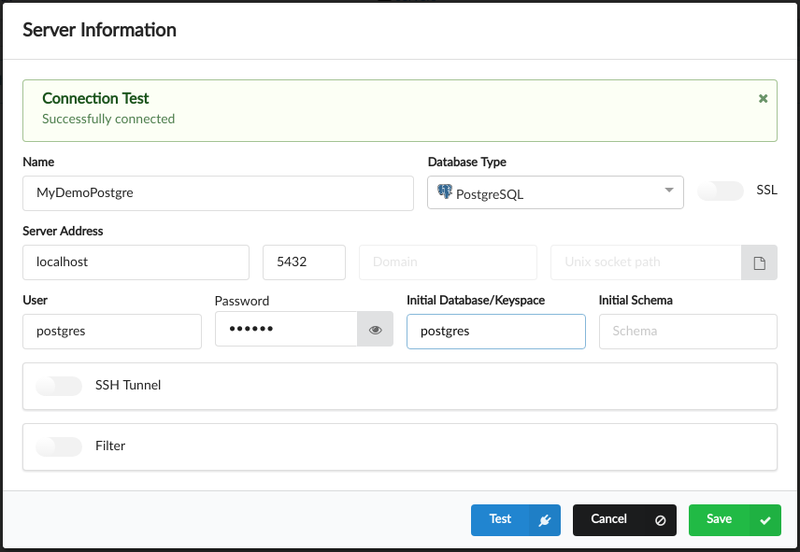Enable the Filter toggle switch
This screenshot has width=800, height=552.
click(58, 446)
